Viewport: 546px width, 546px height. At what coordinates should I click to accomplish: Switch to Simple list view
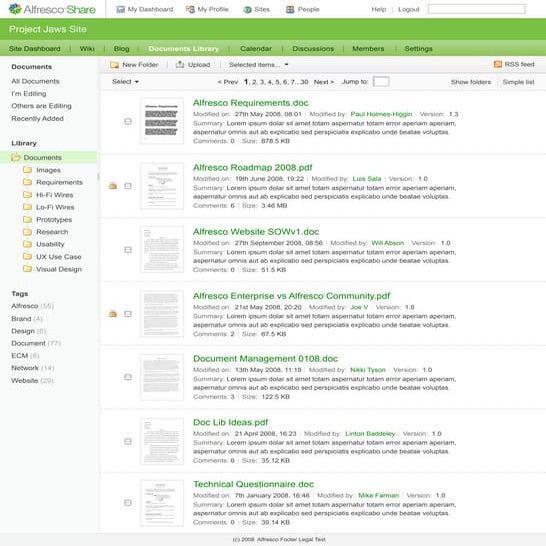coord(518,82)
